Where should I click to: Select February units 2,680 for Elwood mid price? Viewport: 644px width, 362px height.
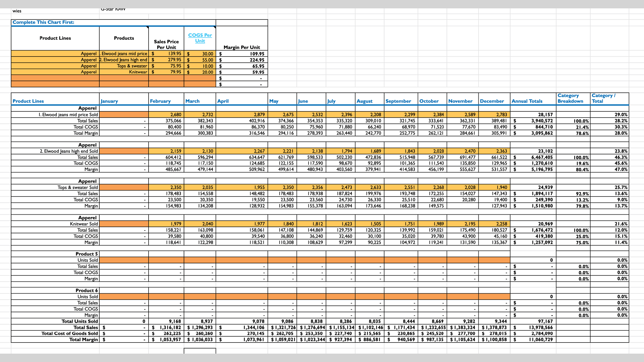coord(166,115)
